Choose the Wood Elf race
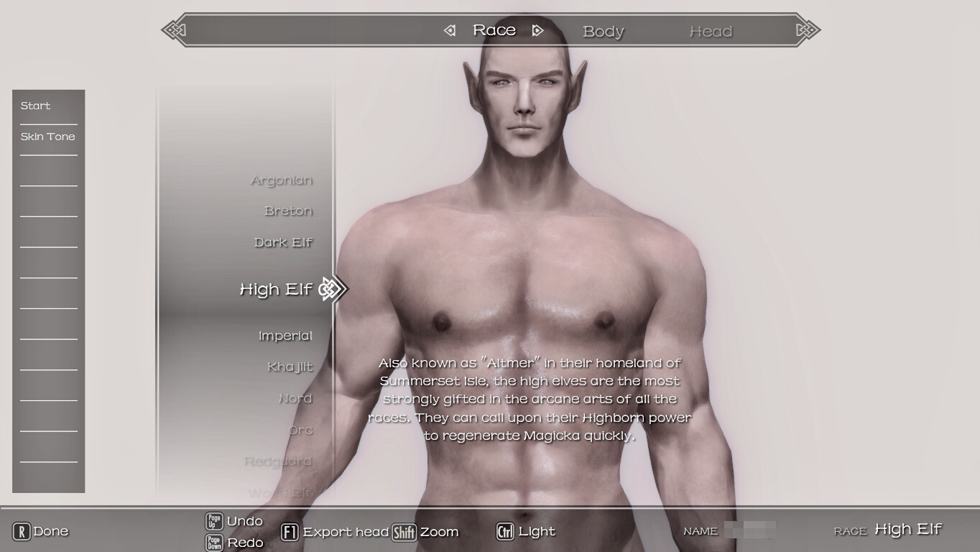This screenshot has height=552, width=980. click(281, 493)
